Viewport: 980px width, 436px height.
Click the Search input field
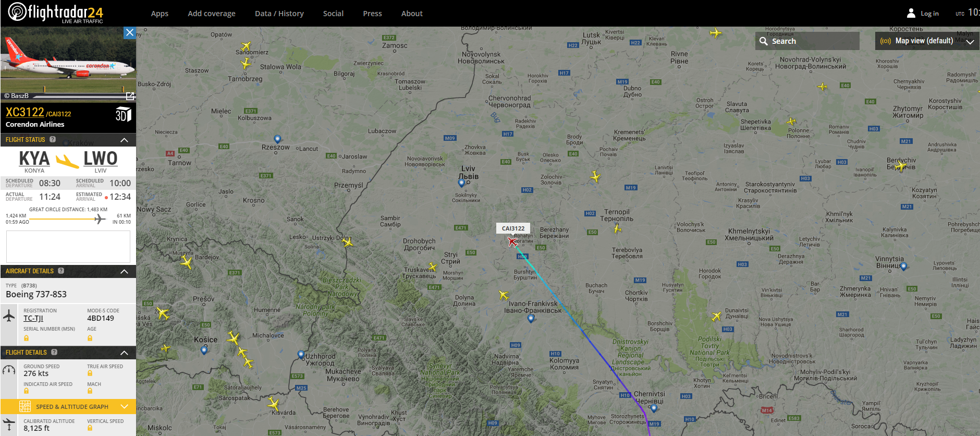click(807, 41)
